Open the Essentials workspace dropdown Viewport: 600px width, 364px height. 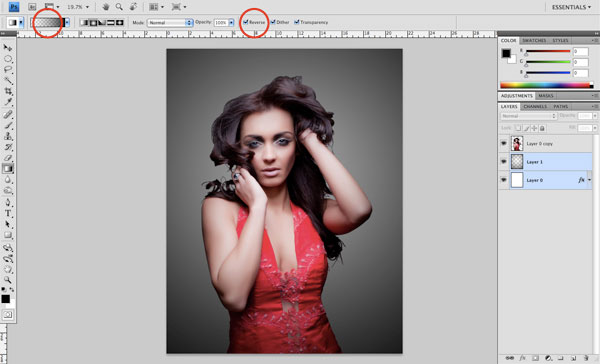(x=571, y=7)
